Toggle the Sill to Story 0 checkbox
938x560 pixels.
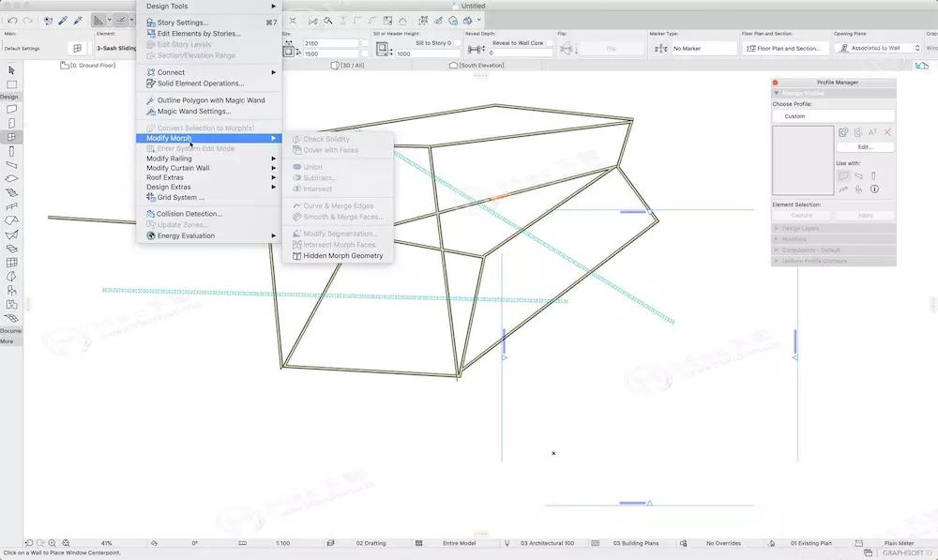(457, 43)
